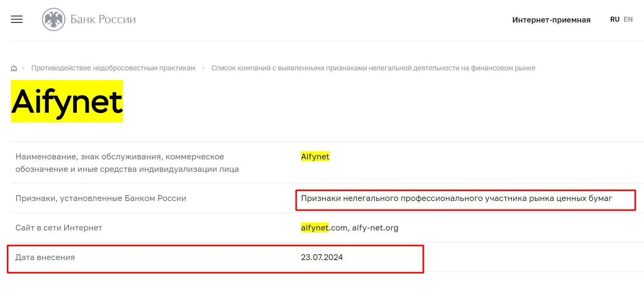Click the home icon in the breadcrumb trail
This screenshot has height=290, width=644.
[14, 68]
